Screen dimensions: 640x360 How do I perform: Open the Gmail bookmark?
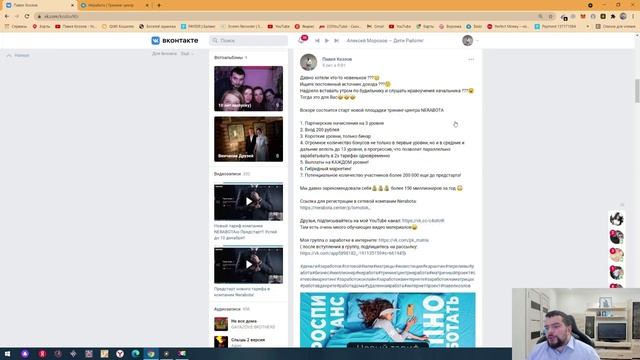pyautogui.click(x=376, y=26)
